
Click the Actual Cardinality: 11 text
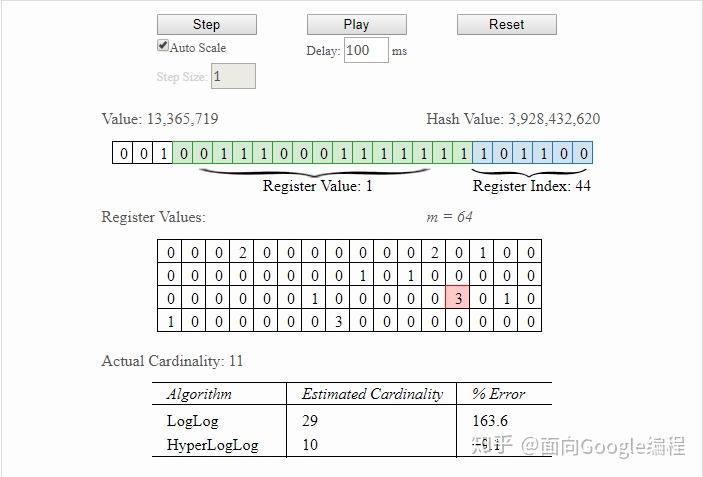[x=172, y=361]
